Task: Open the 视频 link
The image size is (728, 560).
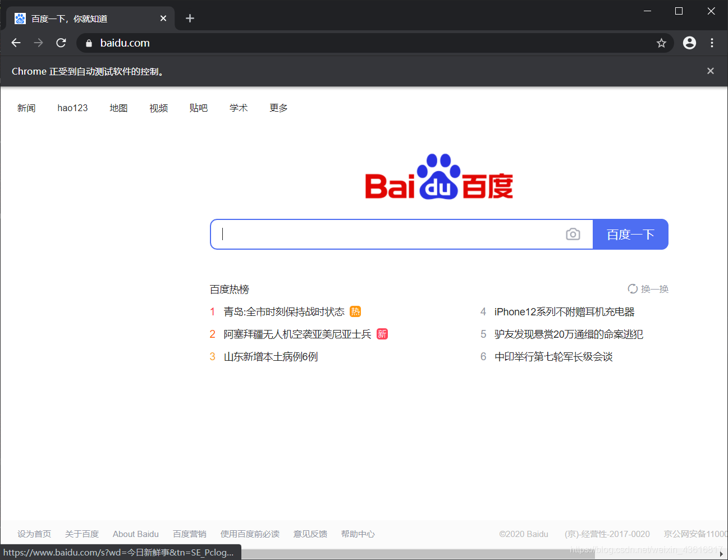Action: pyautogui.click(x=158, y=108)
